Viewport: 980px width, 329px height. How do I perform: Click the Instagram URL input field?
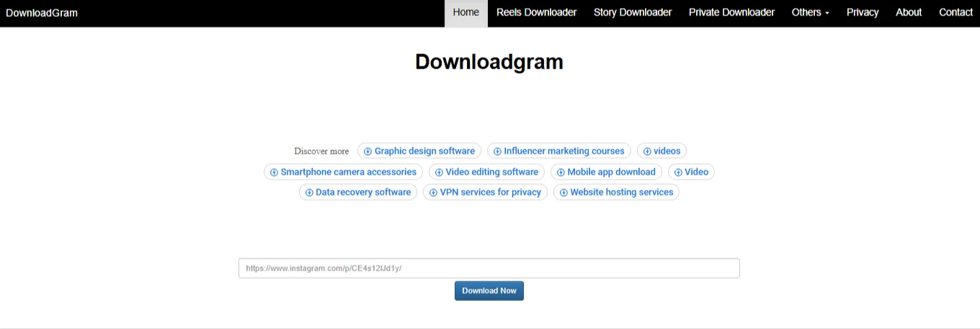click(x=489, y=268)
